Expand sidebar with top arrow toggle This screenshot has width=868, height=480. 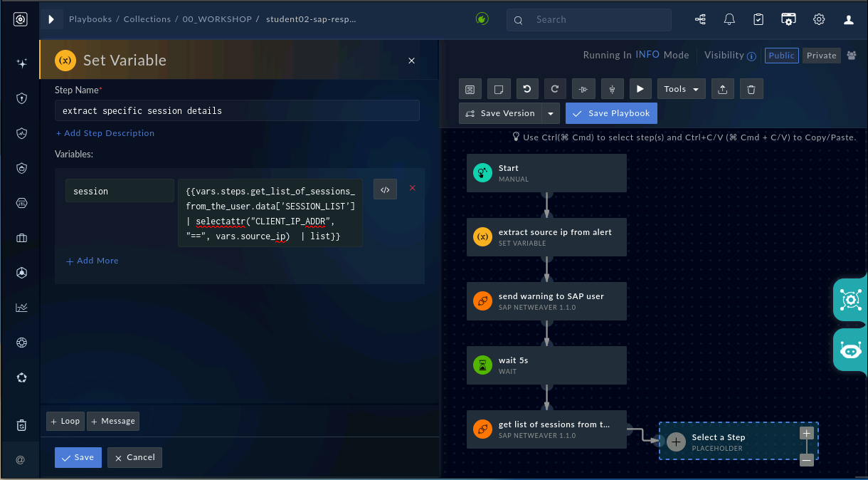click(x=51, y=20)
